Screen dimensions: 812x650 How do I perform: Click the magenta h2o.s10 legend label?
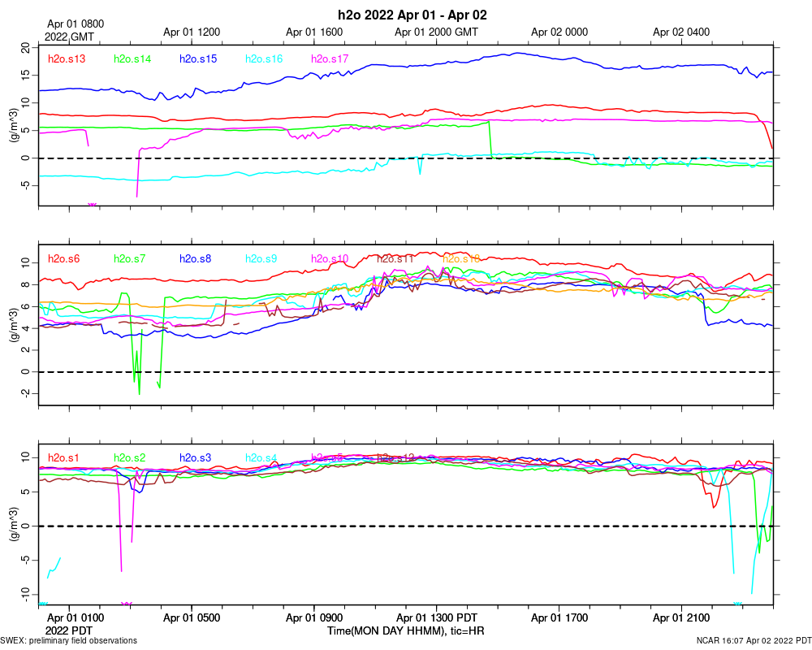point(330,258)
